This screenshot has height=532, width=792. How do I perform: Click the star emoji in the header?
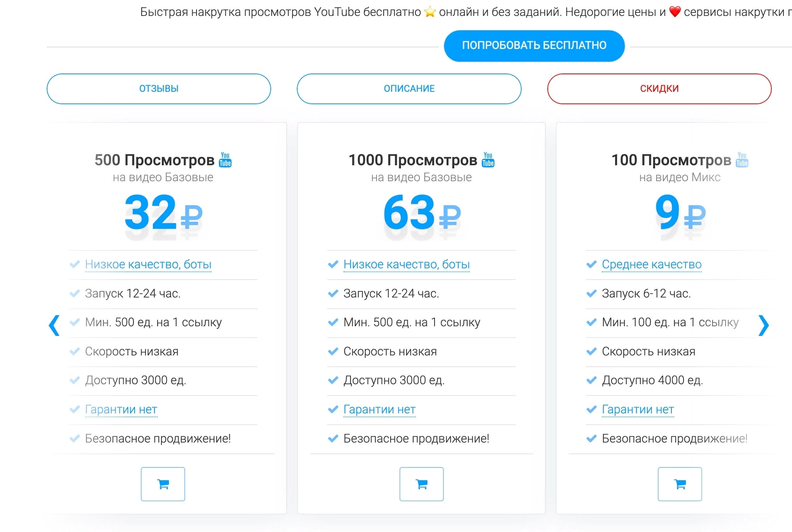click(x=430, y=12)
